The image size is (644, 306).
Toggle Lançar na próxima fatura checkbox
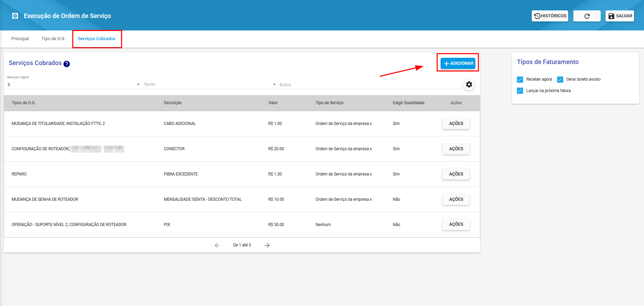pos(520,91)
